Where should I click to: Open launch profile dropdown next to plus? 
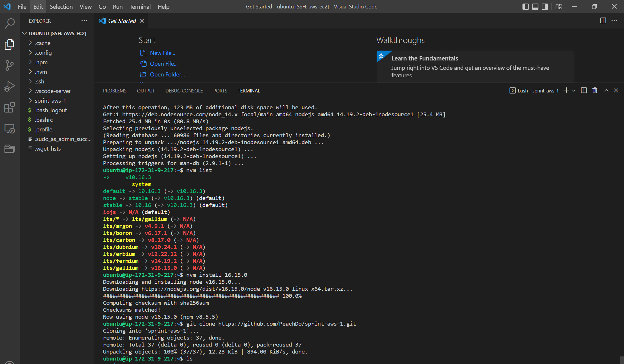pyautogui.click(x=574, y=91)
